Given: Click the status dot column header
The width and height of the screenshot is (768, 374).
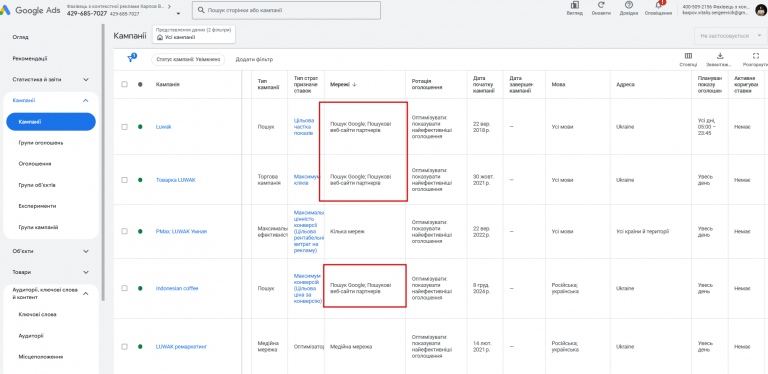Looking at the screenshot, I should [140, 84].
